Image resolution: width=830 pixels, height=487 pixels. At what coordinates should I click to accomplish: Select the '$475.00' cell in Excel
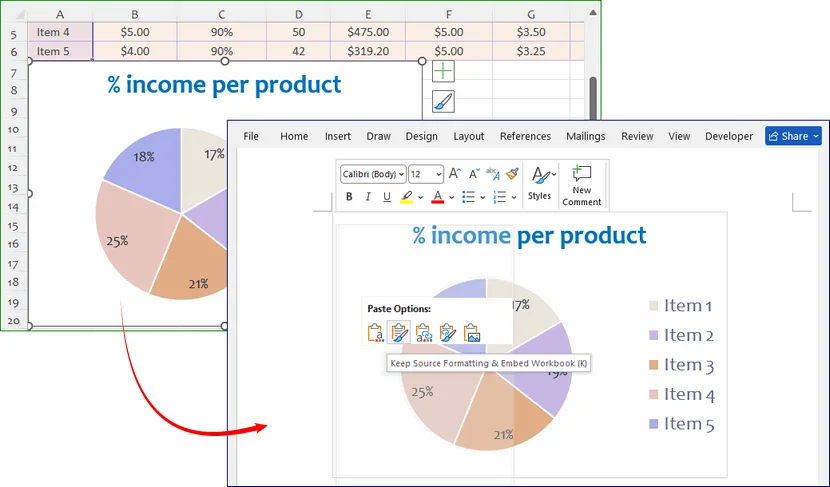(x=368, y=32)
